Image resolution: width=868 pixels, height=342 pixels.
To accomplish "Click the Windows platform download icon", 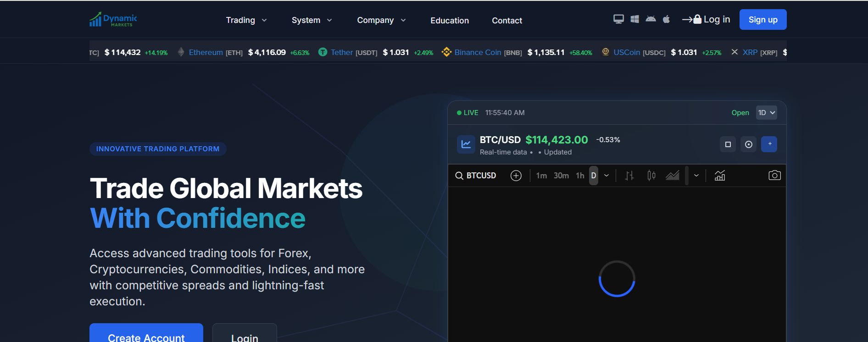I will [634, 19].
